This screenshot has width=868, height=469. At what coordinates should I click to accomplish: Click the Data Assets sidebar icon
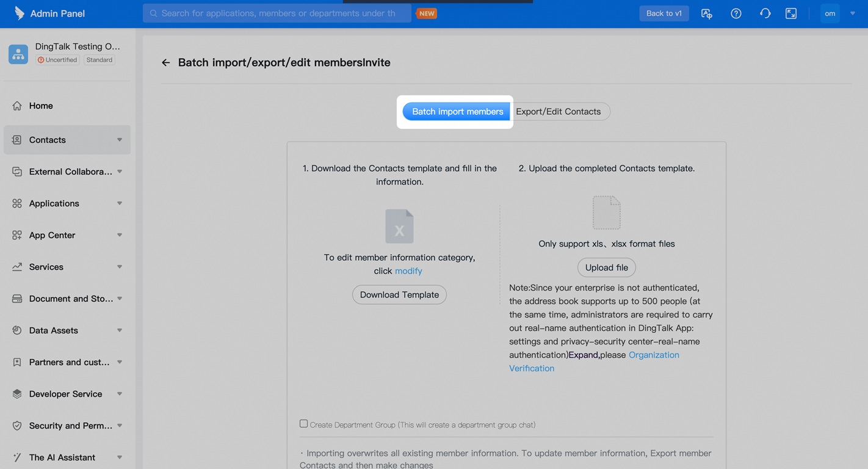pyautogui.click(x=17, y=330)
